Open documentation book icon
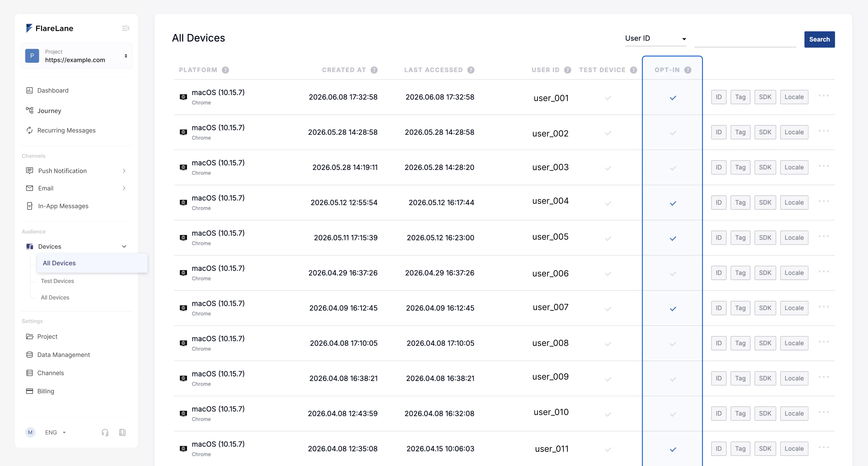868x466 pixels. [122, 432]
